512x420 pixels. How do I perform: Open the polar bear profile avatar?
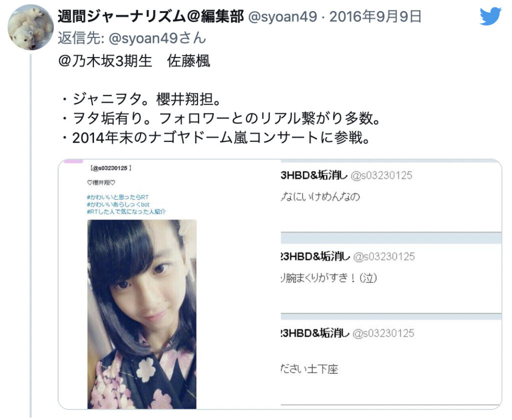(x=30, y=27)
